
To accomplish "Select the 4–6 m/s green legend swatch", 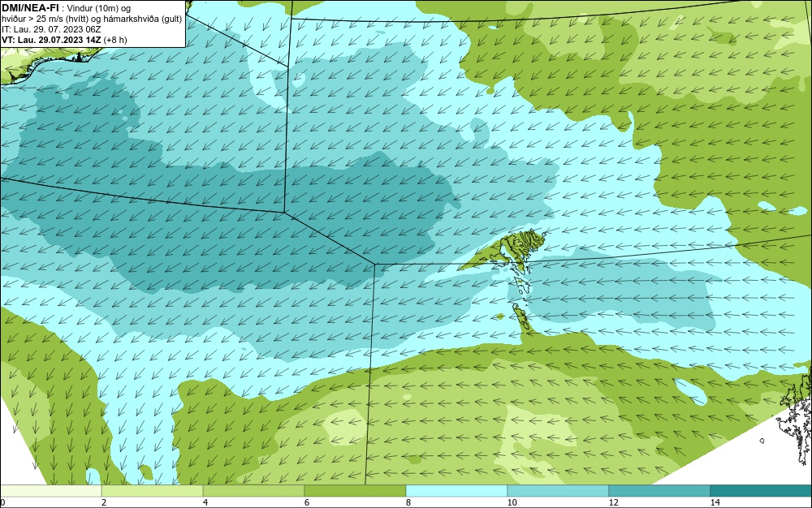I will [x=253, y=491].
